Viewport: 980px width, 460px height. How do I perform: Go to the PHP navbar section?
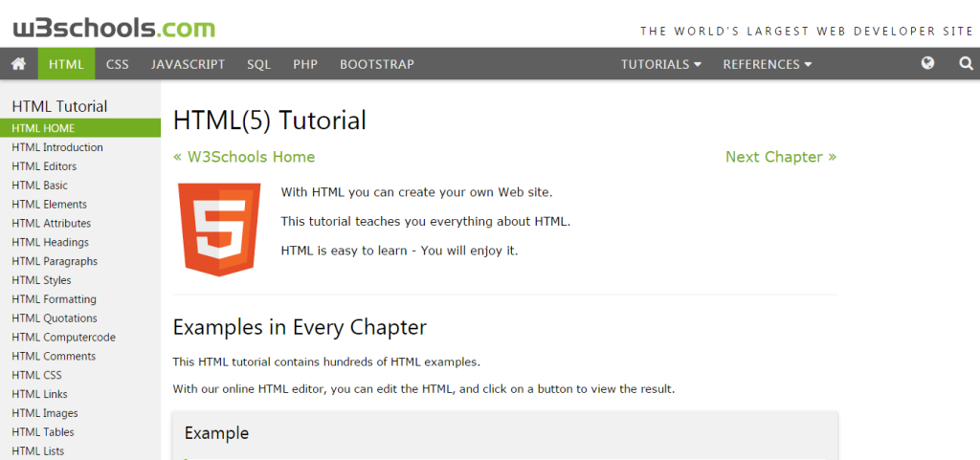click(305, 64)
